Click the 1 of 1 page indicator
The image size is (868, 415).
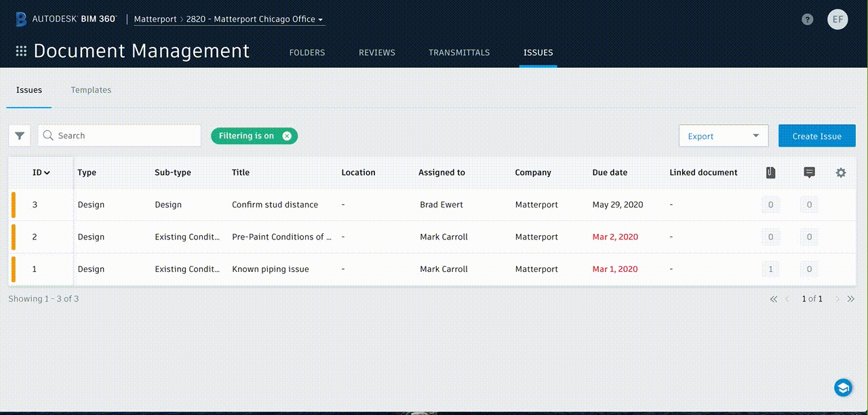tap(812, 299)
